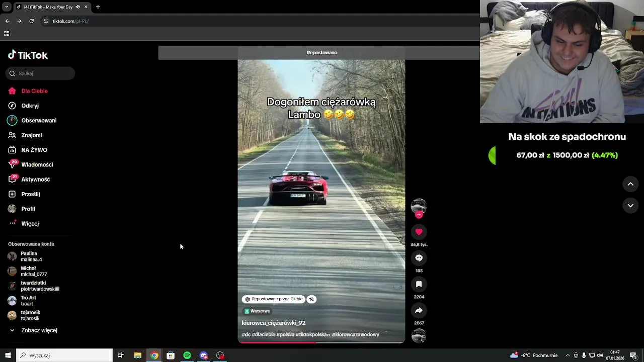The height and width of the screenshot is (362, 644).
Task: Seek on the video progress bar
Action: point(321,342)
